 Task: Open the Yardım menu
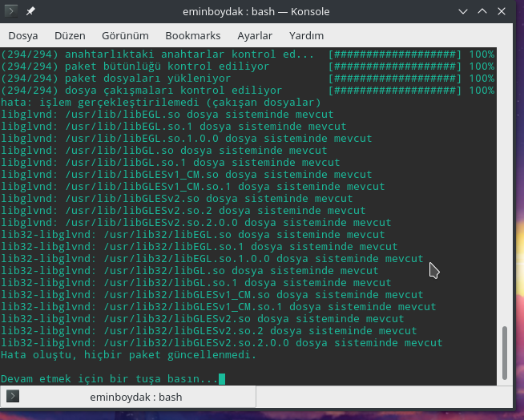[306, 35]
